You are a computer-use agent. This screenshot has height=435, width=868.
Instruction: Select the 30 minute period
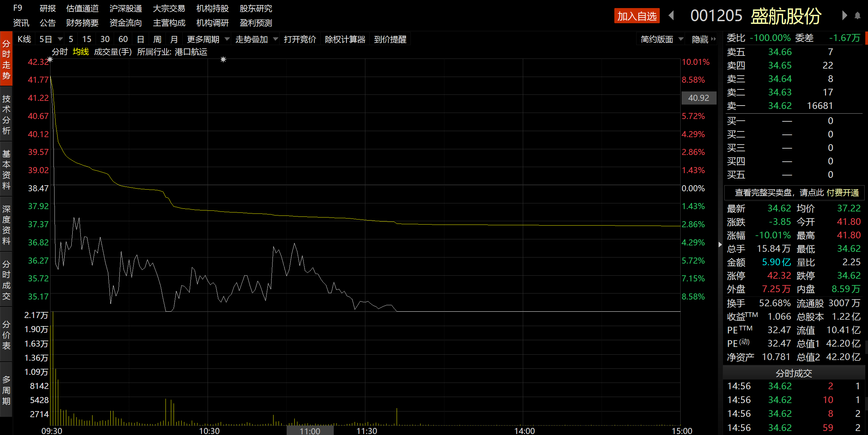pyautogui.click(x=105, y=39)
